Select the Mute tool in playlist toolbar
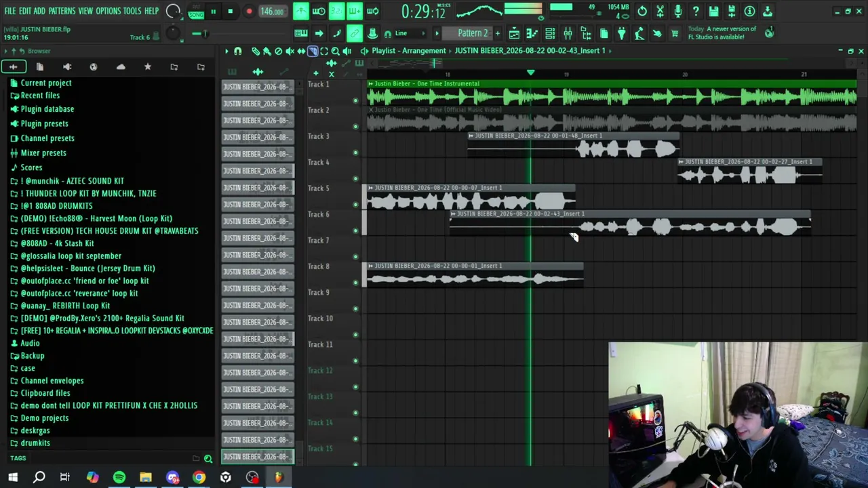The height and width of the screenshot is (488, 868). pos(290,51)
